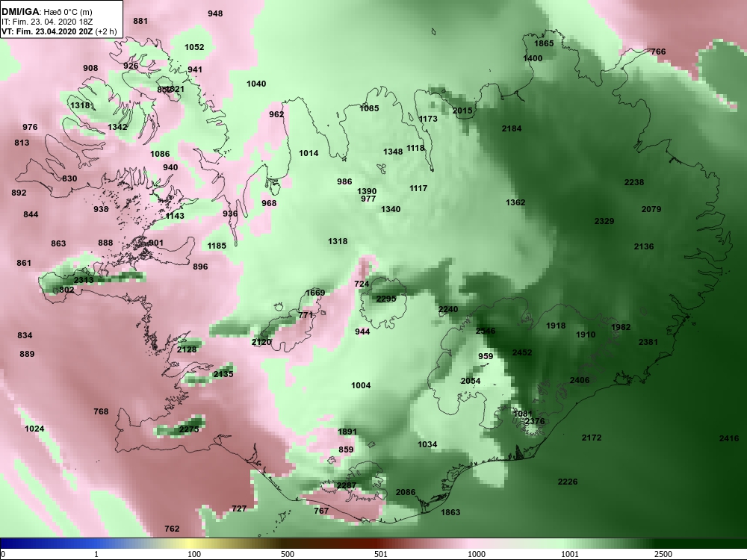Image resolution: width=747 pixels, height=560 pixels.
Task: Click the map value 2406
Action: (x=580, y=381)
